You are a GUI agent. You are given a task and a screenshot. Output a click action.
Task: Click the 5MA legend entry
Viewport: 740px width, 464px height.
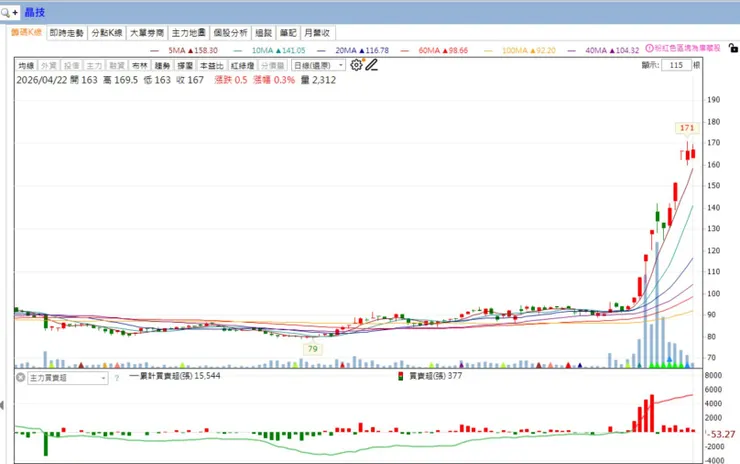[184, 50]
